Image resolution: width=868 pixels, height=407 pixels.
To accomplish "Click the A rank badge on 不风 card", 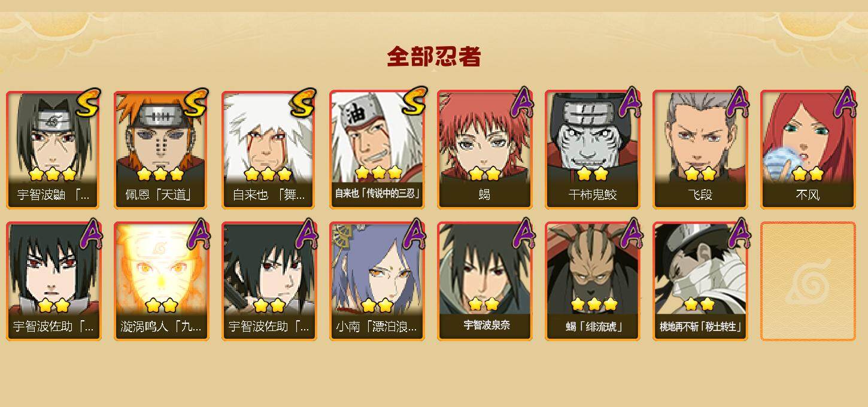I will [845, 102].
